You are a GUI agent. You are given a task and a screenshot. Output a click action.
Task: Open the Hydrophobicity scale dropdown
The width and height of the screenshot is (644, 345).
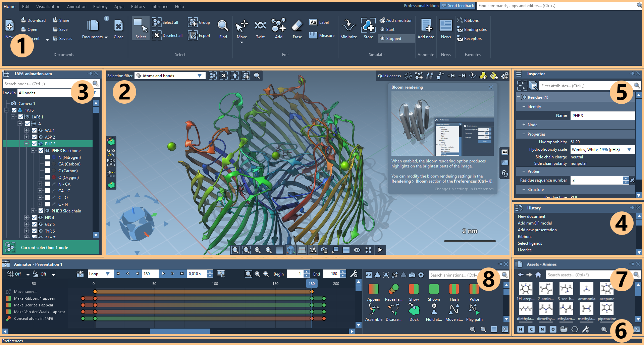pos(602,150)
